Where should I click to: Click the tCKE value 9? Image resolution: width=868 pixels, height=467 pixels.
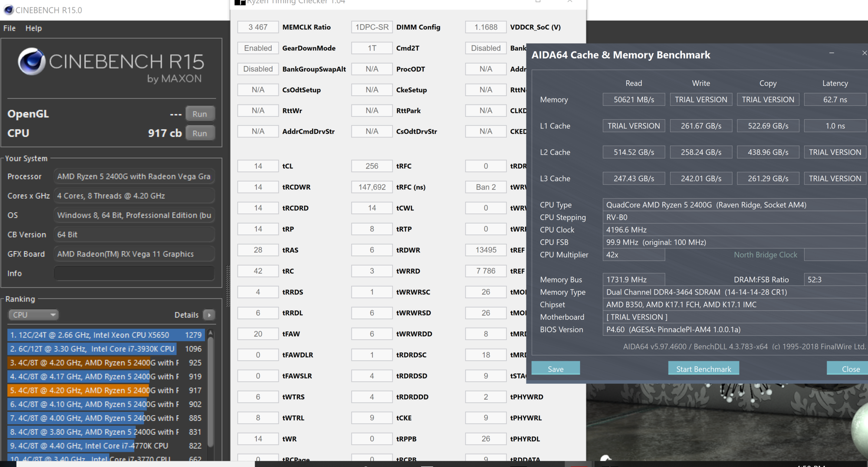(372, 418)
